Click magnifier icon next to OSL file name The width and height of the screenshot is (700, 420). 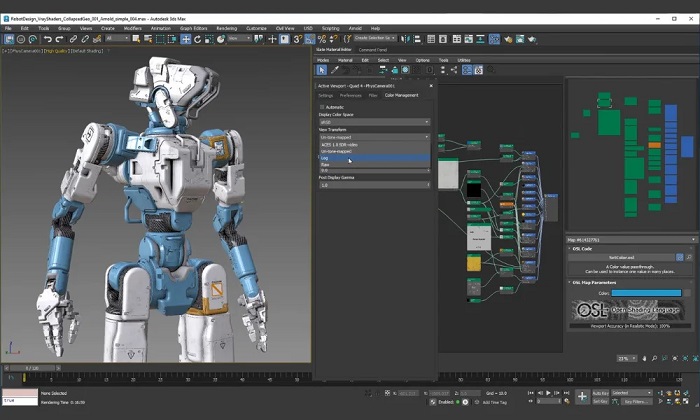coord(690,258)
